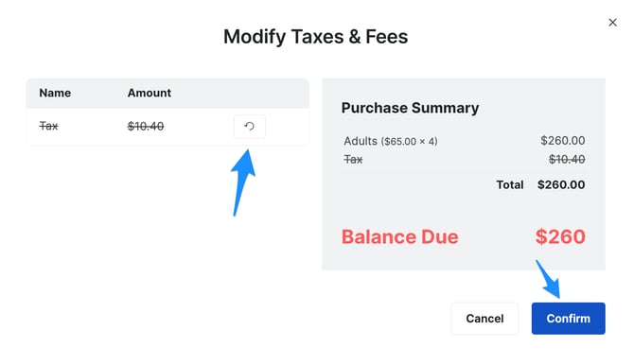
Task: Click the gray table header row background
Action: [x=167, y=93]
